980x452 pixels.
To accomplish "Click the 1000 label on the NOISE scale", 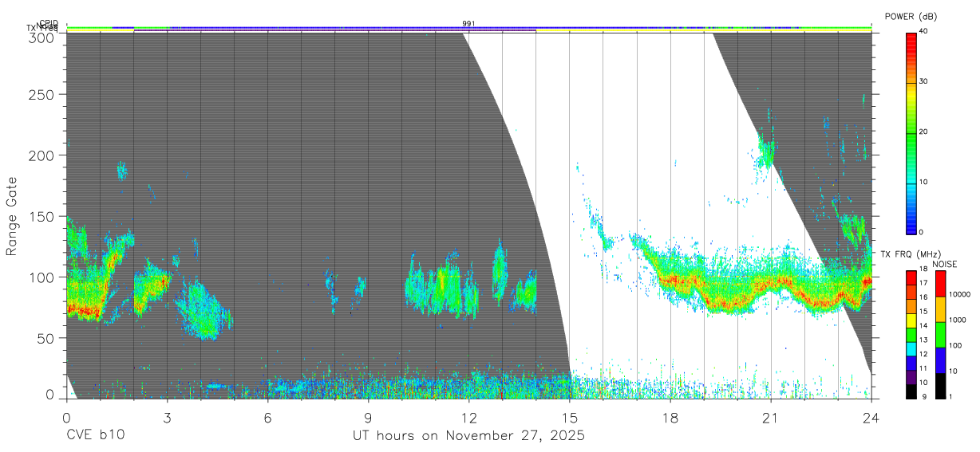I will tap(958, 320).
